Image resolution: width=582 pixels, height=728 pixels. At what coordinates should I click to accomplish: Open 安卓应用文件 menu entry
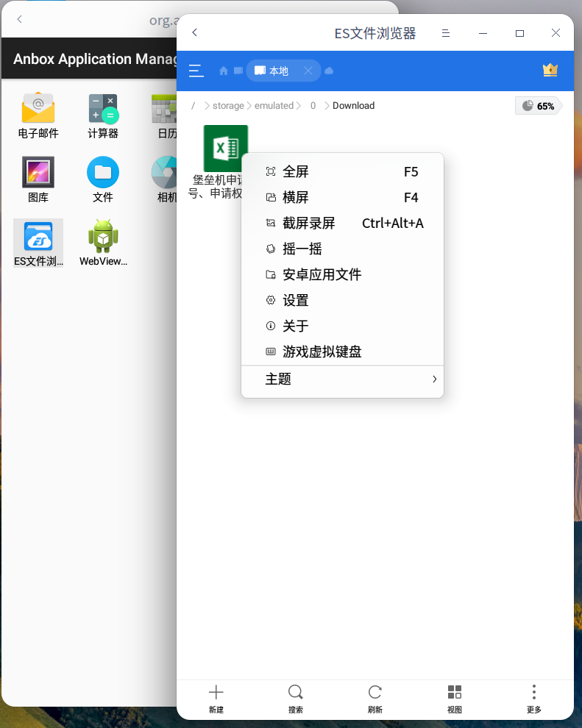(342, 274)
